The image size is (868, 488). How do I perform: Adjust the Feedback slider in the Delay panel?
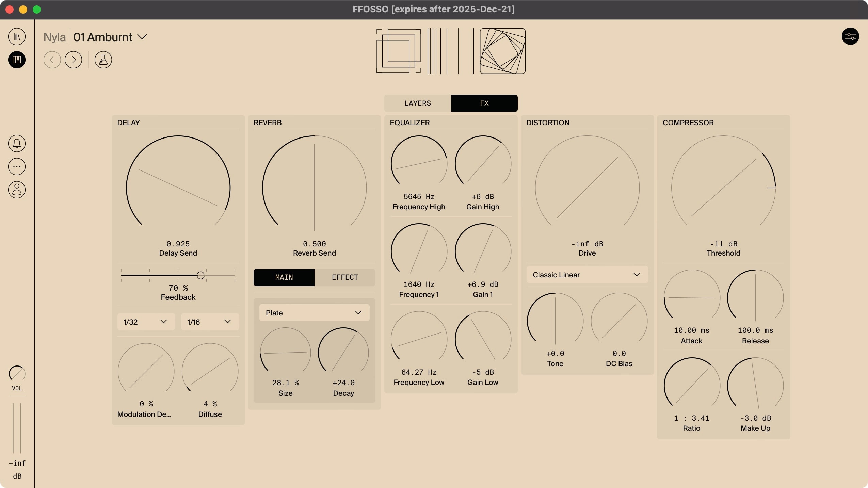pos(200,275)
